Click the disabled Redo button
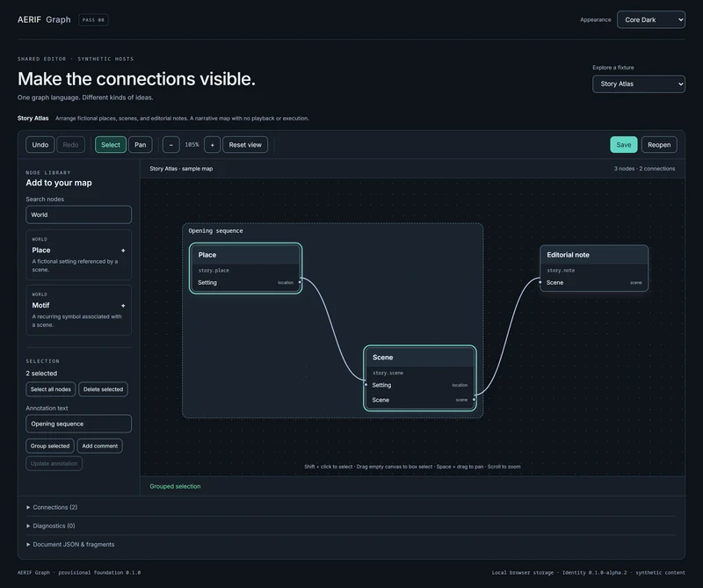 [70, 145]
